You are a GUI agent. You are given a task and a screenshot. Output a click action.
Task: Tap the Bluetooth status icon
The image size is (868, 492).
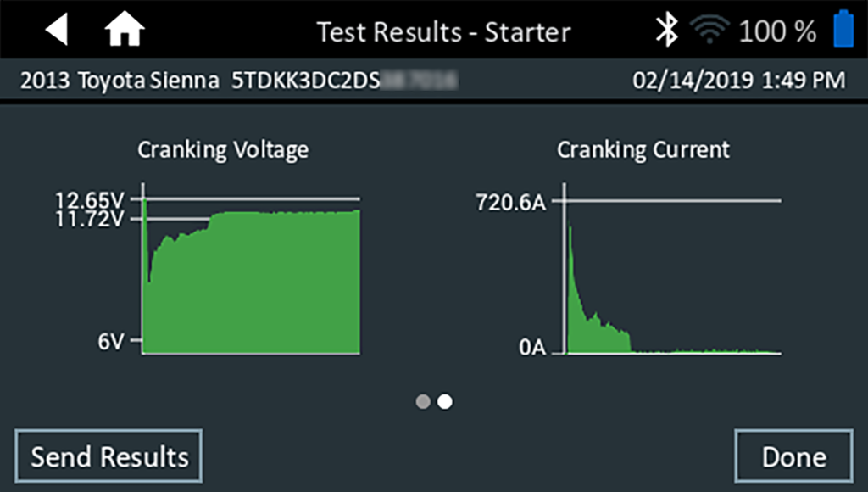point(668,31)
